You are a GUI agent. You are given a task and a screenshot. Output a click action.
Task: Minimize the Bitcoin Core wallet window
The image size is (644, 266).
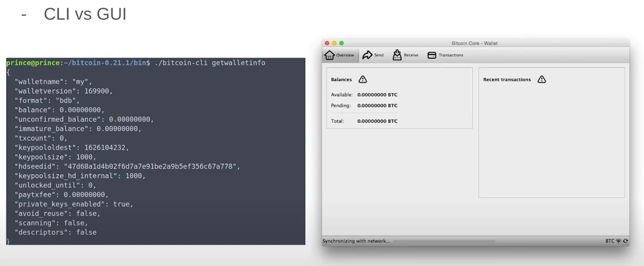pos(334,43)
